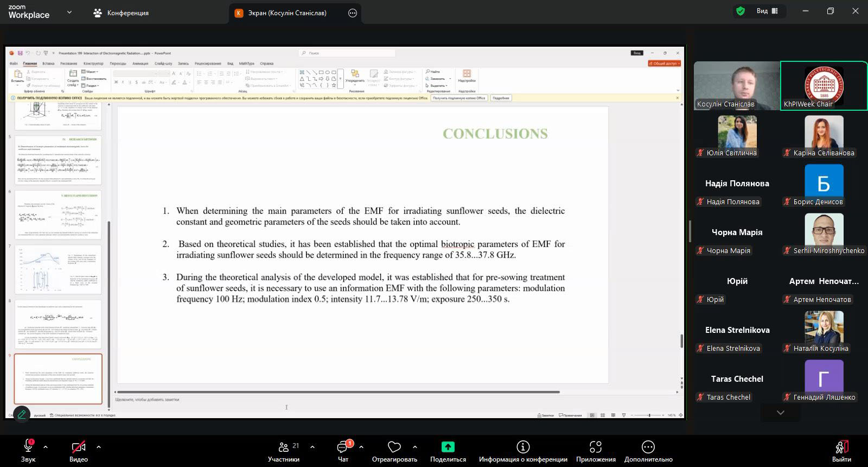Image resolution: width=868 pixels, height=467 pixels.
Task: Open the Apps icon
Action: coord(596,447)
